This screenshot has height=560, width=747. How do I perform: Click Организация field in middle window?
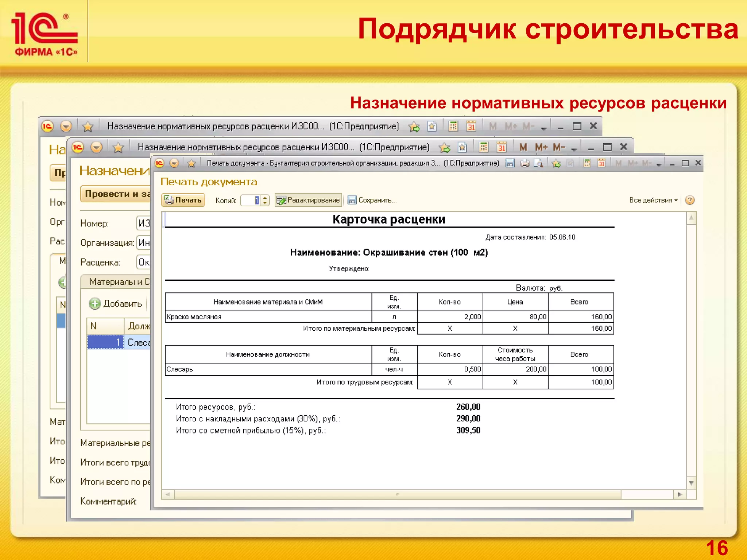143,243
